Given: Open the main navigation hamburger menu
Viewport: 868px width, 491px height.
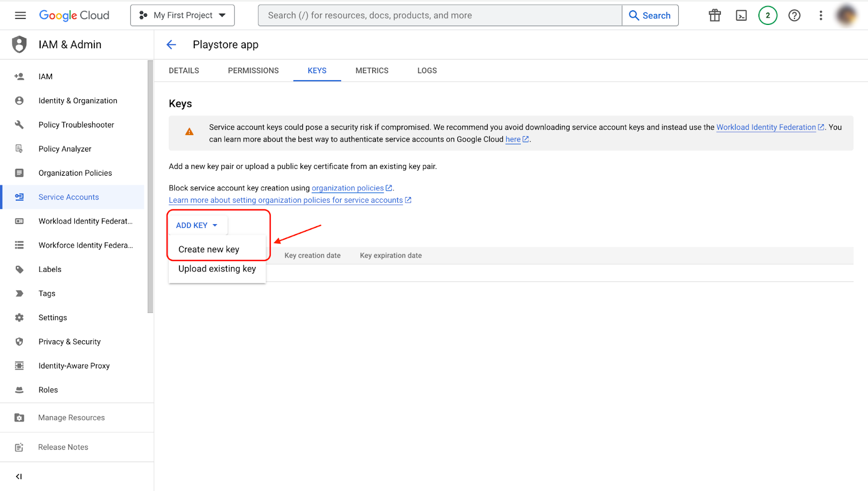Looking at the screenshot, I should point(20,15).
